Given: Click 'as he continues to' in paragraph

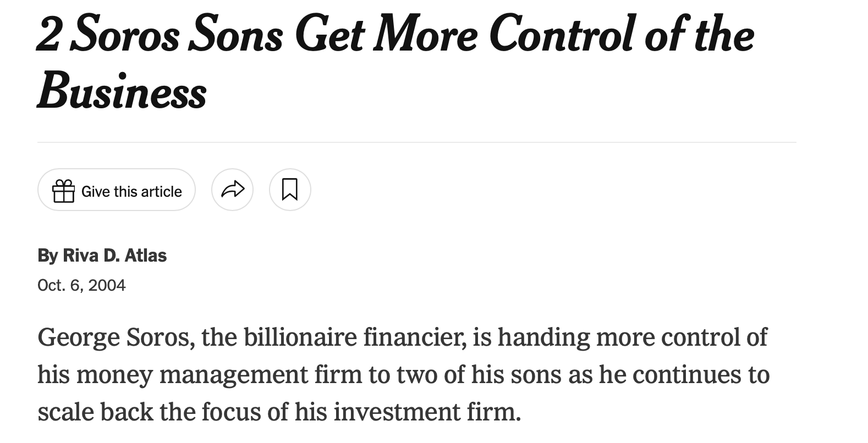Looking at the screenshot, I should [x=684, y=374].
